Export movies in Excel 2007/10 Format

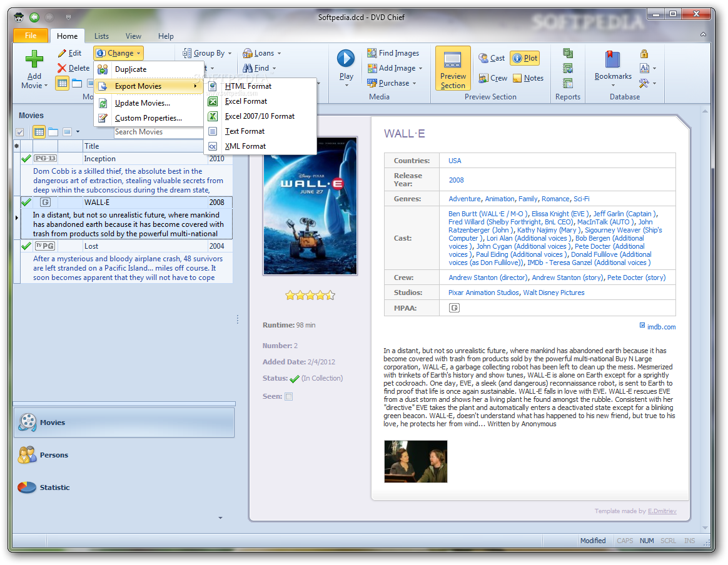coord(260,116)
